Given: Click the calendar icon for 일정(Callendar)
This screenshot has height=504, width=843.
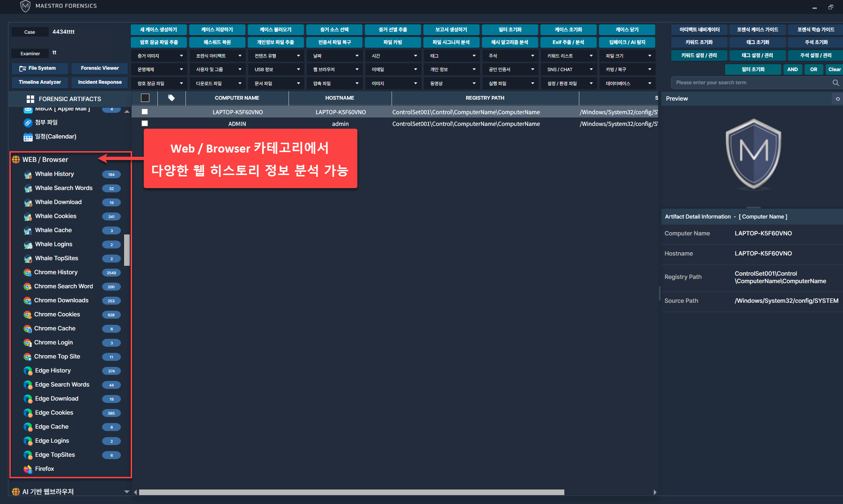Looking at the screenshot, I should pos(28,137).
